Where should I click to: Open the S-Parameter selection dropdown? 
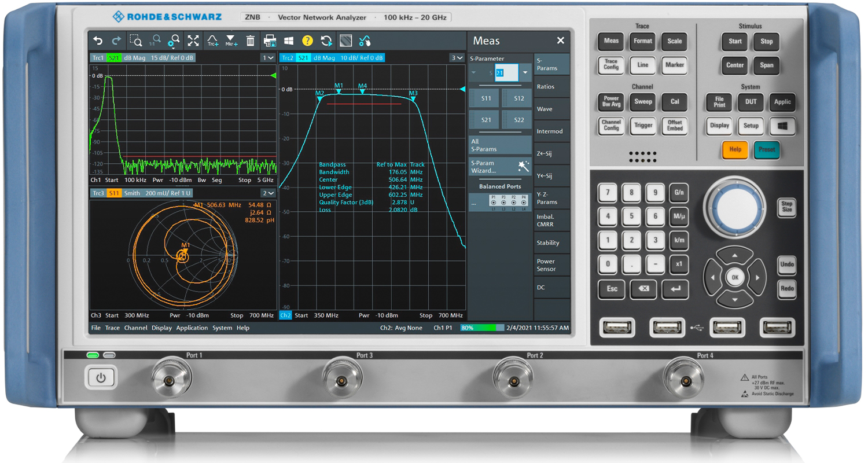tap(524, 72)
